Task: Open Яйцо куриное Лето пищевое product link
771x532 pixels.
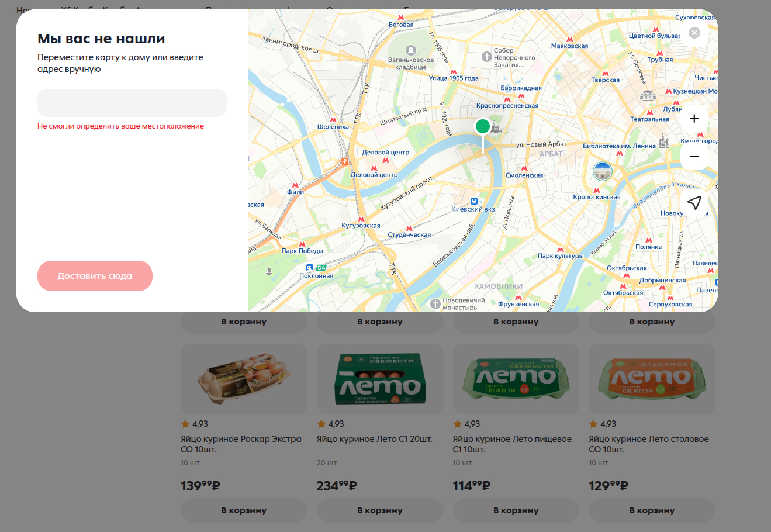Action: 511,444
